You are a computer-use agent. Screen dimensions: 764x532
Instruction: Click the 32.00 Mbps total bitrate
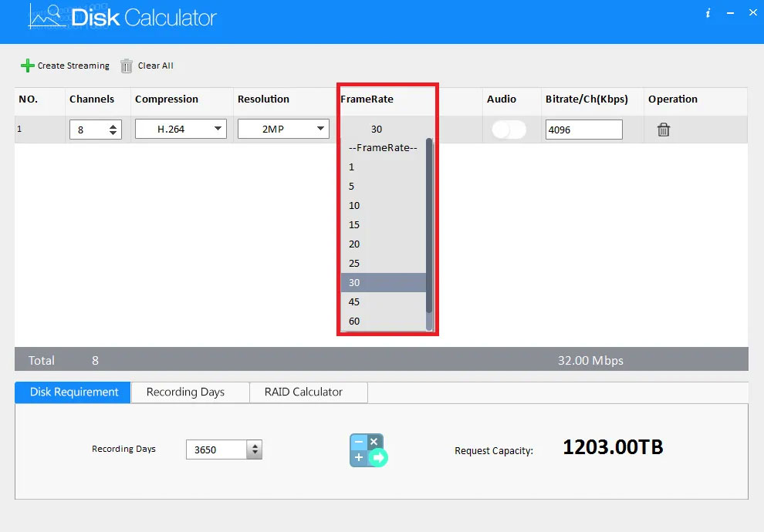(x=590, y=361)
